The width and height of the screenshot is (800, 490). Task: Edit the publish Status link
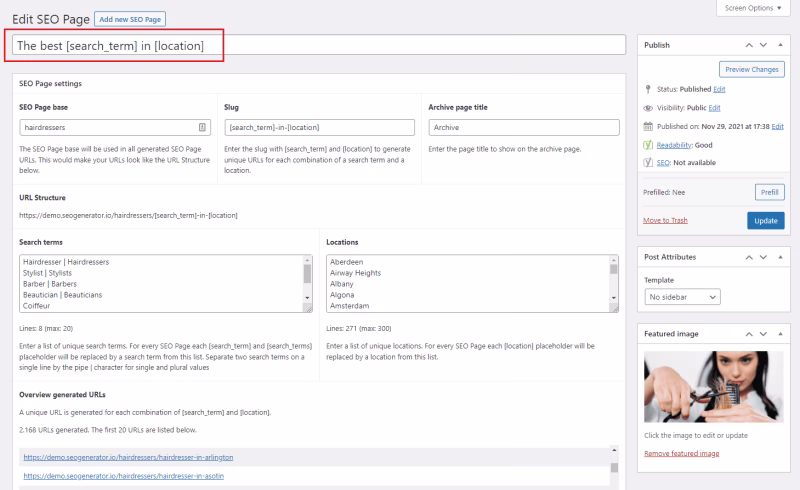pos(719,89)
